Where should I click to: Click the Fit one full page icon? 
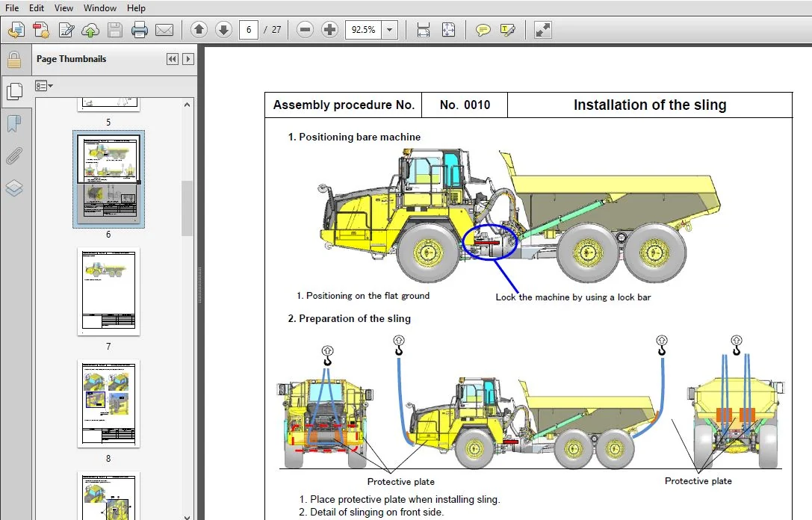pos(448,30)
